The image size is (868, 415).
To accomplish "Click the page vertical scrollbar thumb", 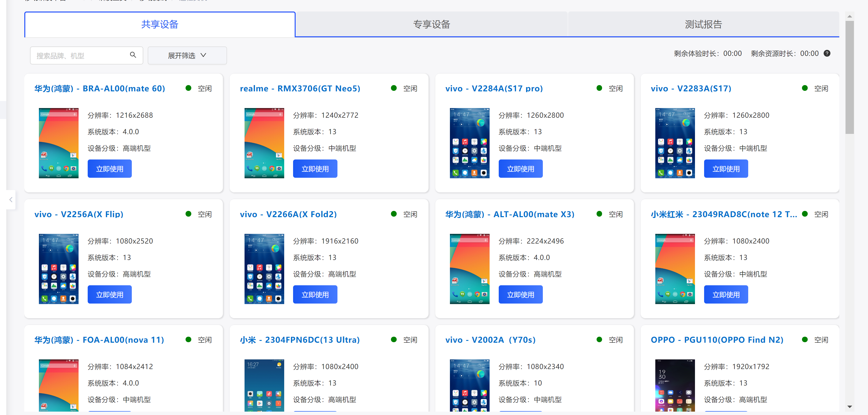I will click(x=849, y=78).
